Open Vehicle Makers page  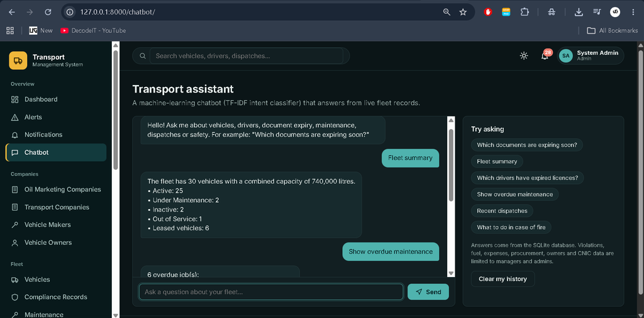pyautogui.click(x=56, y=225)
